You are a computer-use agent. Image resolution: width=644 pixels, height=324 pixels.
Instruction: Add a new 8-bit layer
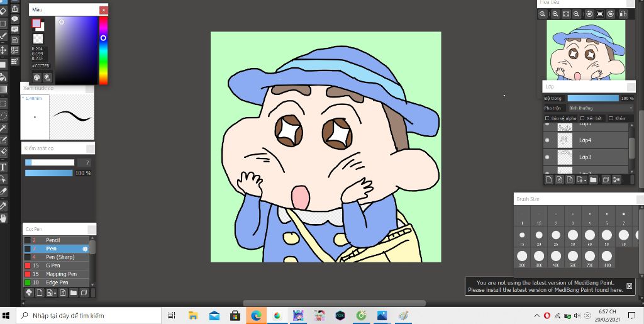[559, 179]
